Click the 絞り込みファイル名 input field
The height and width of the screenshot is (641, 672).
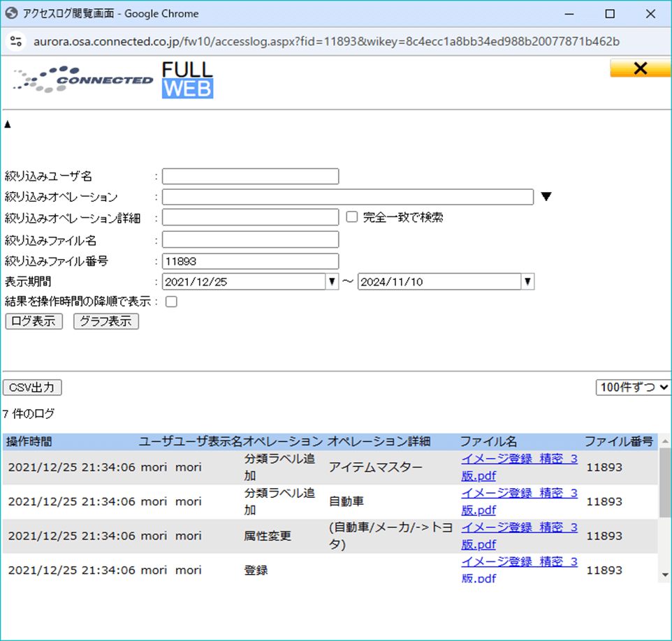(250, 240)
